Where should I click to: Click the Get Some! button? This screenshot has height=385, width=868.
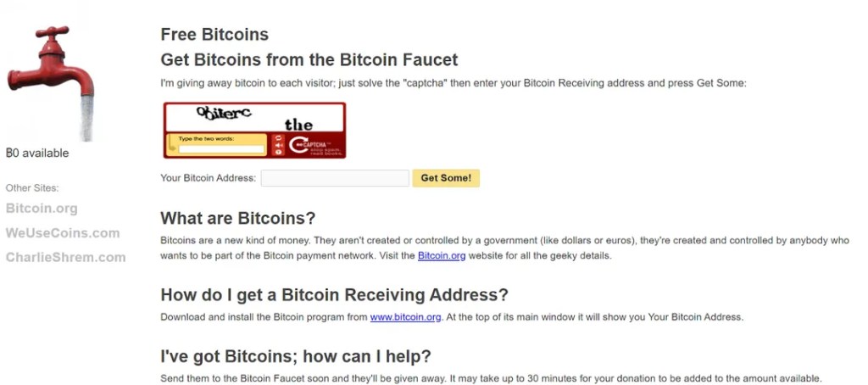pos(446,178)
